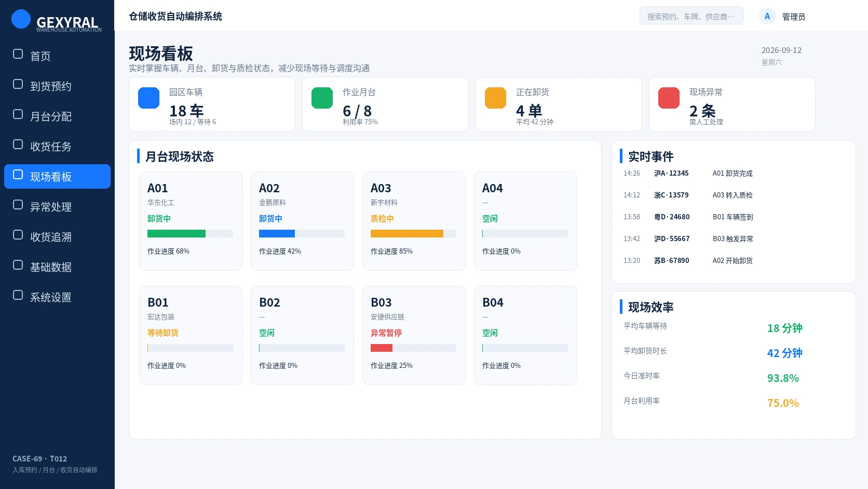868x489 pixels.
Task: Click the icon beside 收货追溯
Action: click(x=18, y=235)
